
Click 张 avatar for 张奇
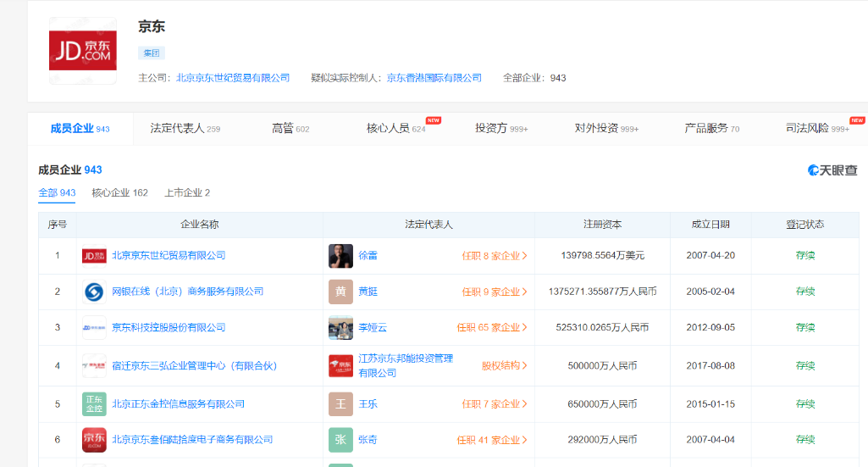340,440
